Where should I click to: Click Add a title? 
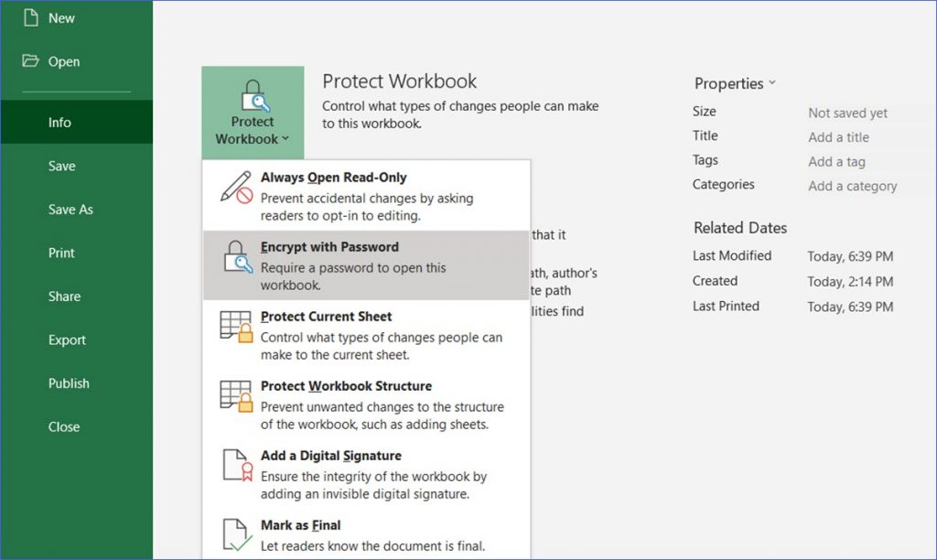(838, 135)
